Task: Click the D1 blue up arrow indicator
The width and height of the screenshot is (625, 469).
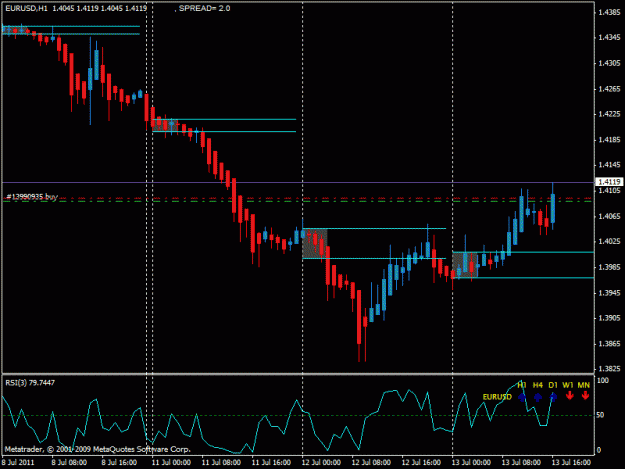Action: [553, 397]
